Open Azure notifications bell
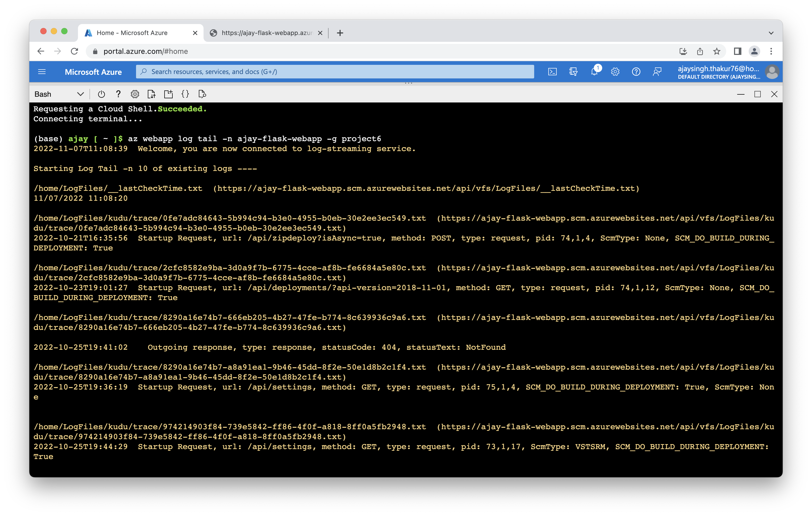The image size is (812, 516). (595, 71)
